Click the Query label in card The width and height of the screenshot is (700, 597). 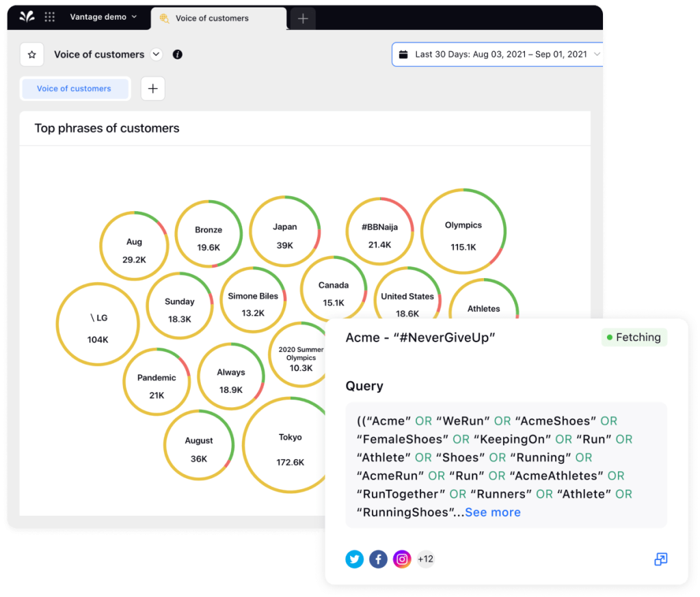tap(364, 386)
